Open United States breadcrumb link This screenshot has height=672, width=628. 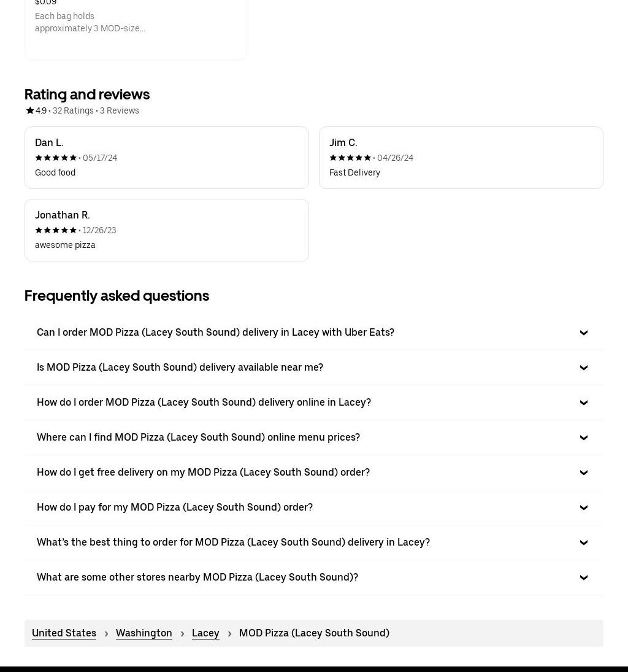point(64,633)
